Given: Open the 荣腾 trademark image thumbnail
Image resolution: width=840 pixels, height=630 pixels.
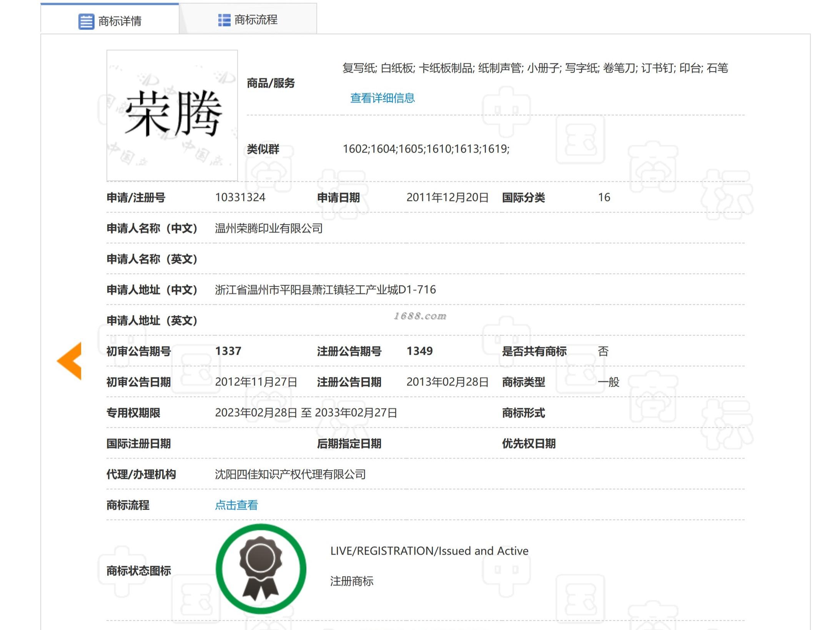Looking at the screenshot, I should pos(172,115).
